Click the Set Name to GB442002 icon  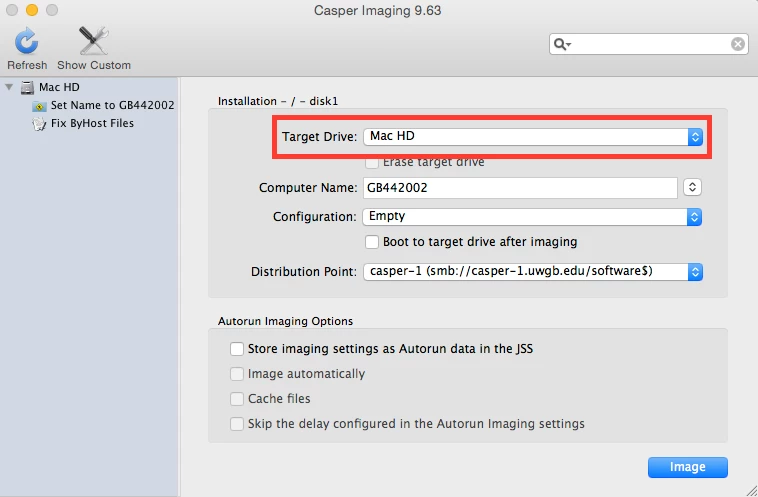click(39, 106)
